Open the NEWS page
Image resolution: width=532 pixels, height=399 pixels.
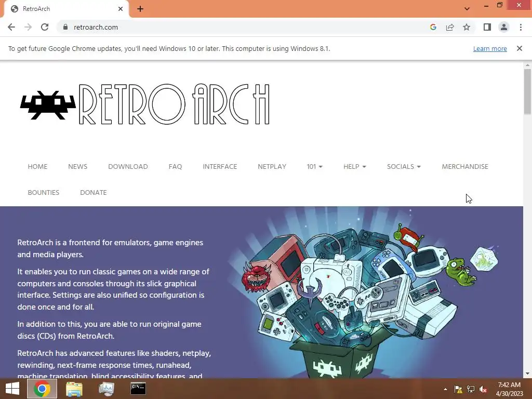[x=78, y=167]
